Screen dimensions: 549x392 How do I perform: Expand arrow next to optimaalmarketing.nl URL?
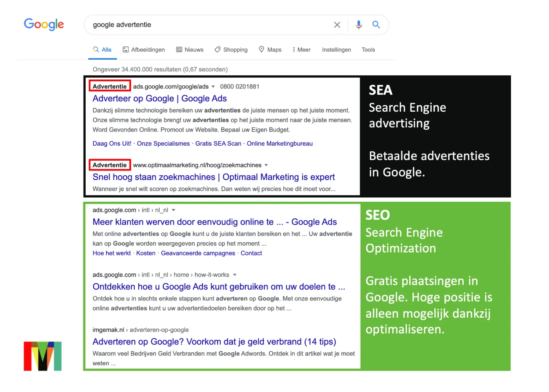266,165
